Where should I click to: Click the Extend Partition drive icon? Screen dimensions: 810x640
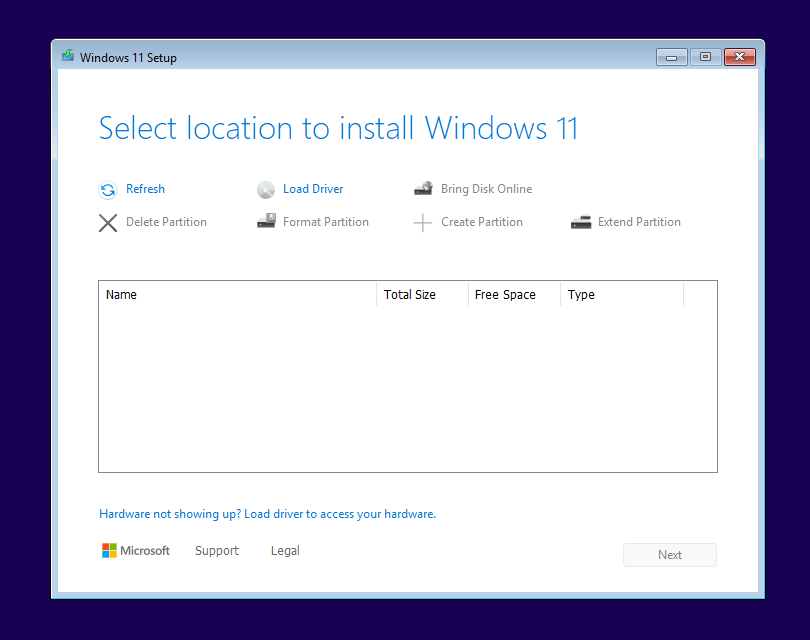click(581, 222)
